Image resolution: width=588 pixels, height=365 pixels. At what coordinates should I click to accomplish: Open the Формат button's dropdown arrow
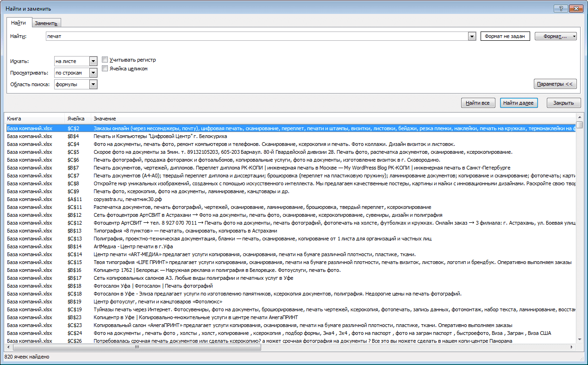[574, 36]
